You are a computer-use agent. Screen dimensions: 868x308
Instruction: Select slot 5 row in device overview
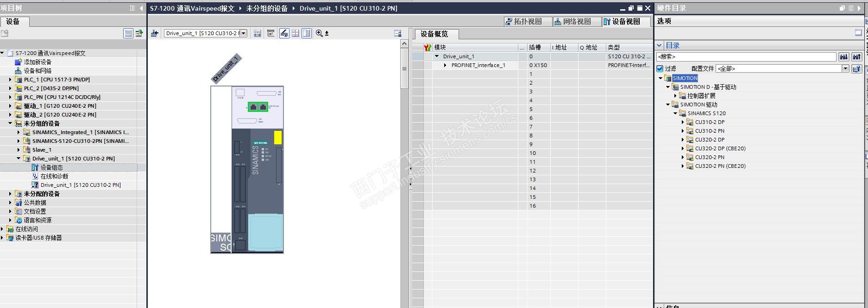tap(532, 109)
